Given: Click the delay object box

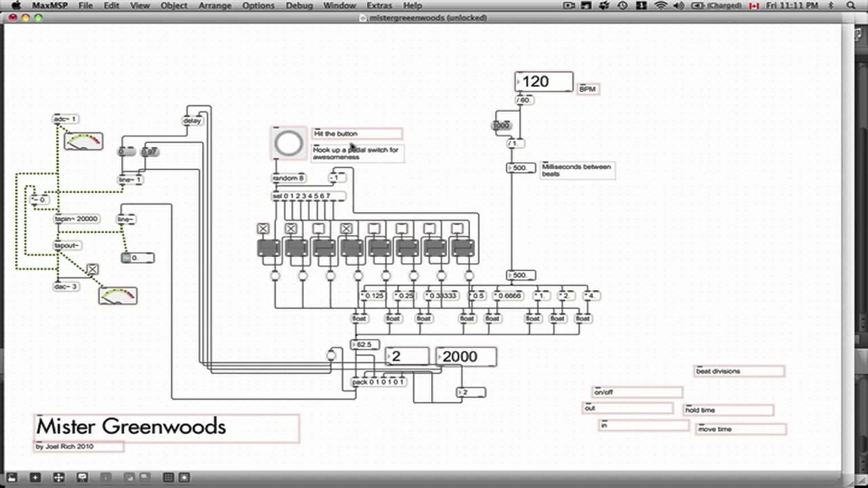Looking at the screenshot, I should [x=193, y=121].
